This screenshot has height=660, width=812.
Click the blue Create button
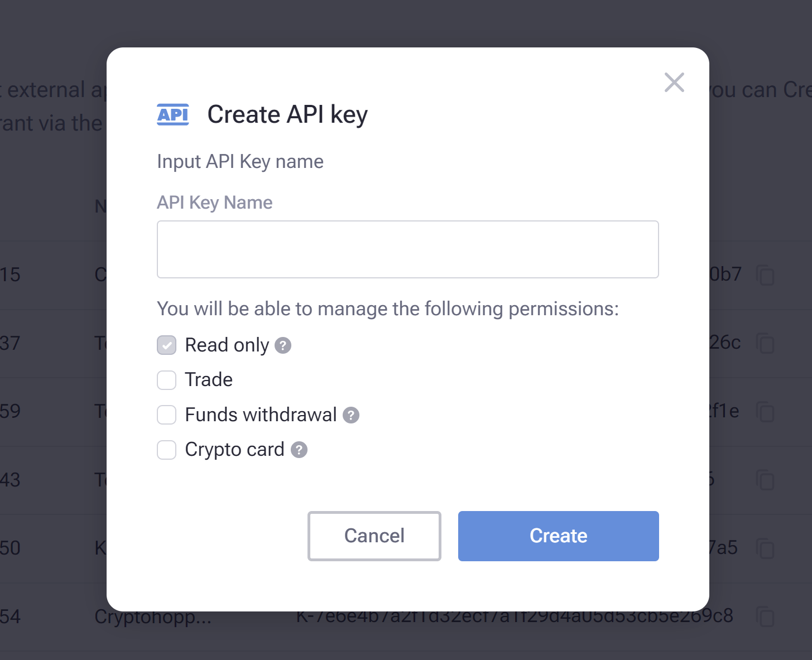pyautogui.click(x=559, y=536)
